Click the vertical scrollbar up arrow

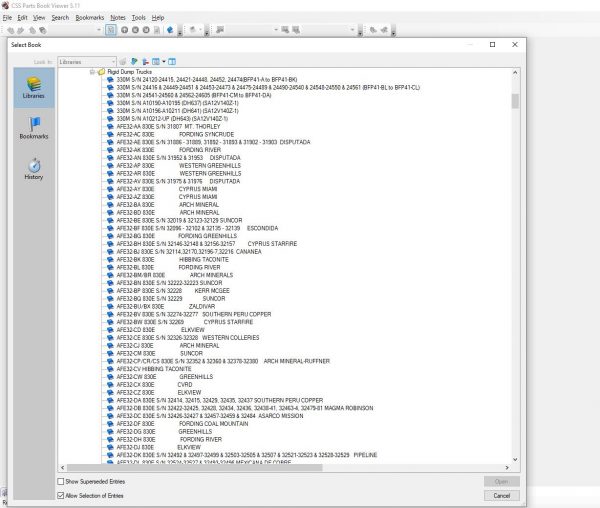(515, 72)
